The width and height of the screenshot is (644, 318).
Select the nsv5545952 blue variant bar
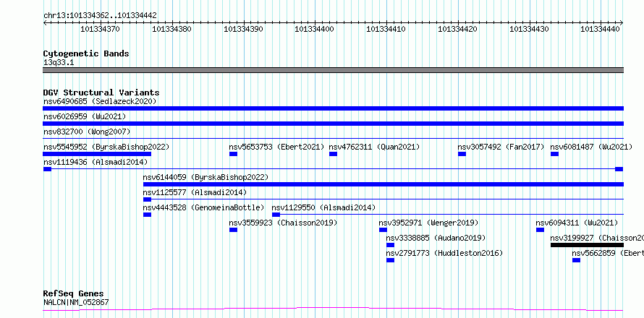(97, 154)
